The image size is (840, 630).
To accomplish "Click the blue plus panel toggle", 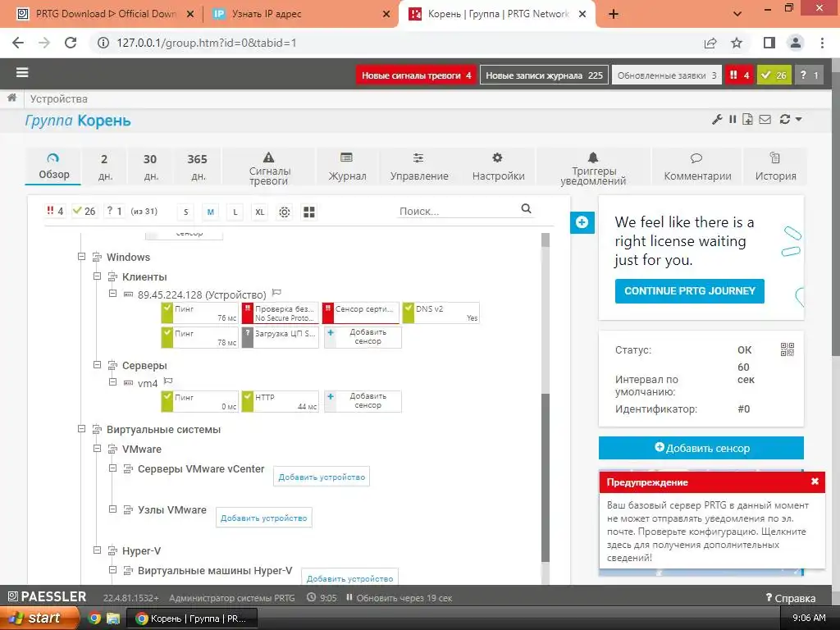I will click(582, 222).
